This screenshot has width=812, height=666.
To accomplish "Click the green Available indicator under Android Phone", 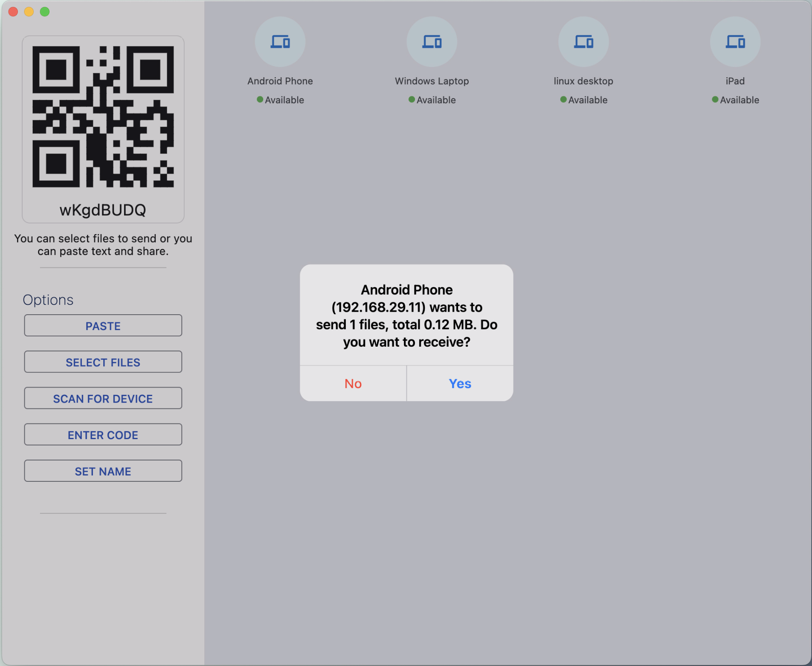I will [x=259, y=99].
